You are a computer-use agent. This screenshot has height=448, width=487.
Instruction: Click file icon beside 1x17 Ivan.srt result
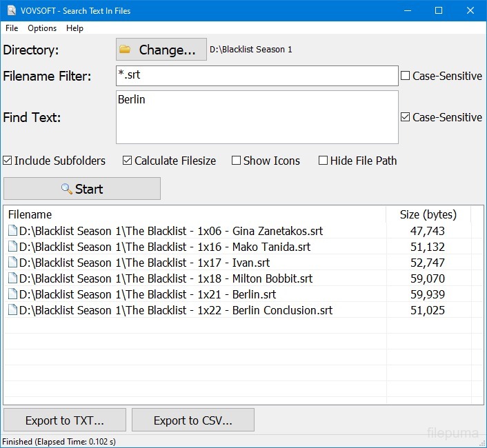tap(13, 263)
